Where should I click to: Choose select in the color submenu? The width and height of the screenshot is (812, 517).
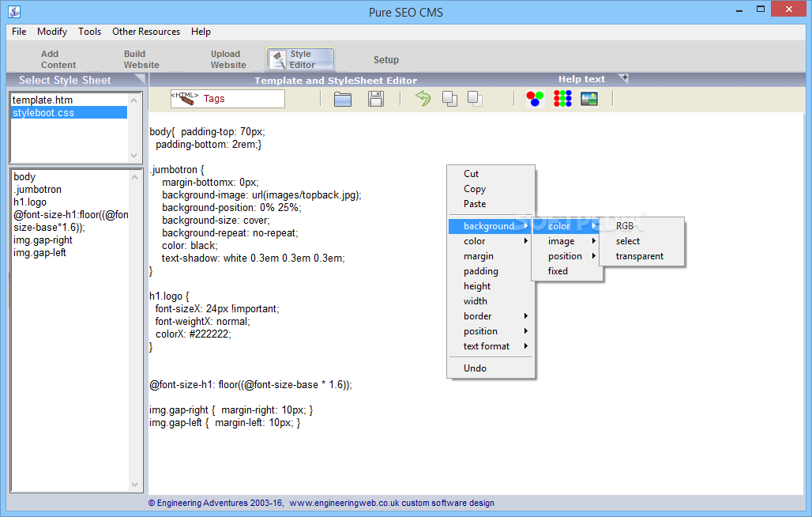tap(642, 241)
